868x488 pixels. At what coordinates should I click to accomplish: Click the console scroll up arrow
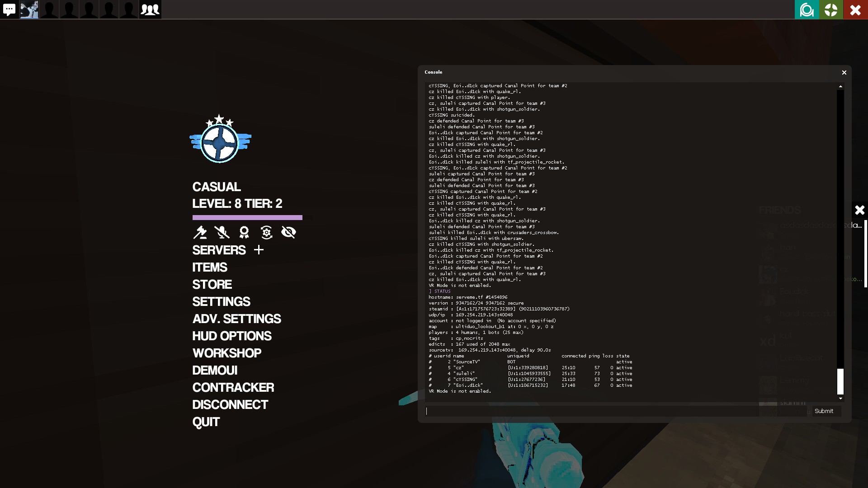[840, 86]
